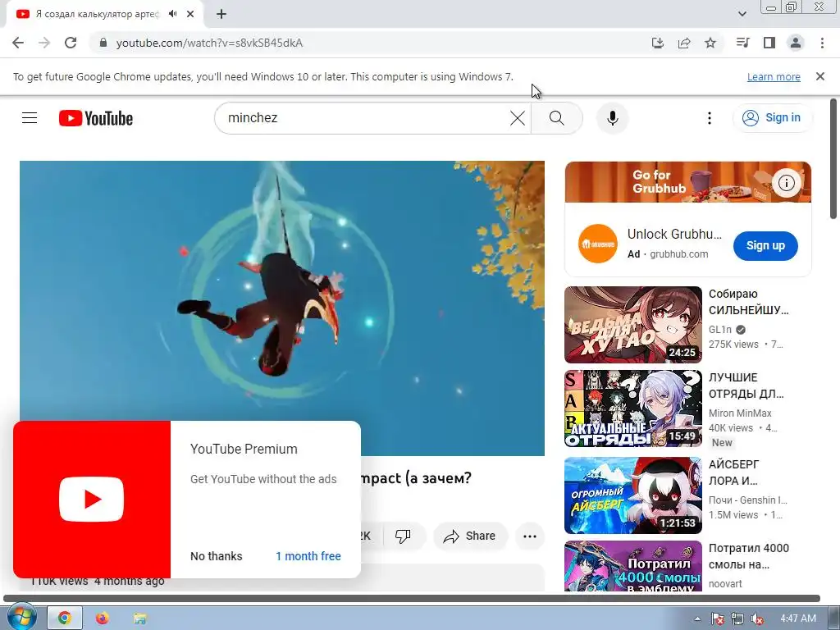Bookmark this tab with the star

pyautogui.click(x=710, y=43)
